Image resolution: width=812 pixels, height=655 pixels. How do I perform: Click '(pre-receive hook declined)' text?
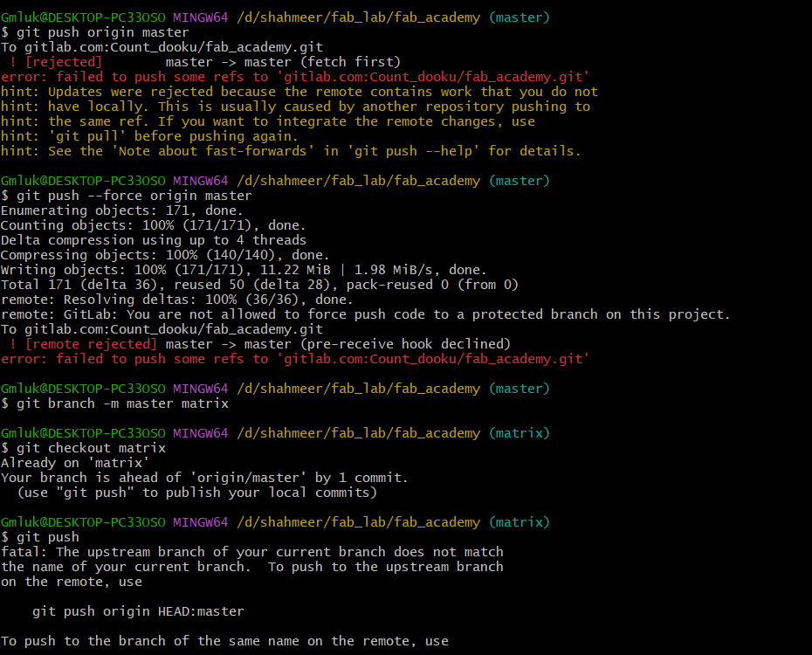coord(405,344)
